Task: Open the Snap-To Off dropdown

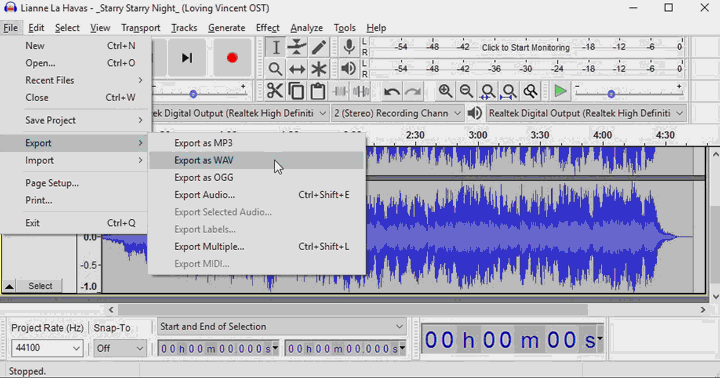Action: pos(119,348)
